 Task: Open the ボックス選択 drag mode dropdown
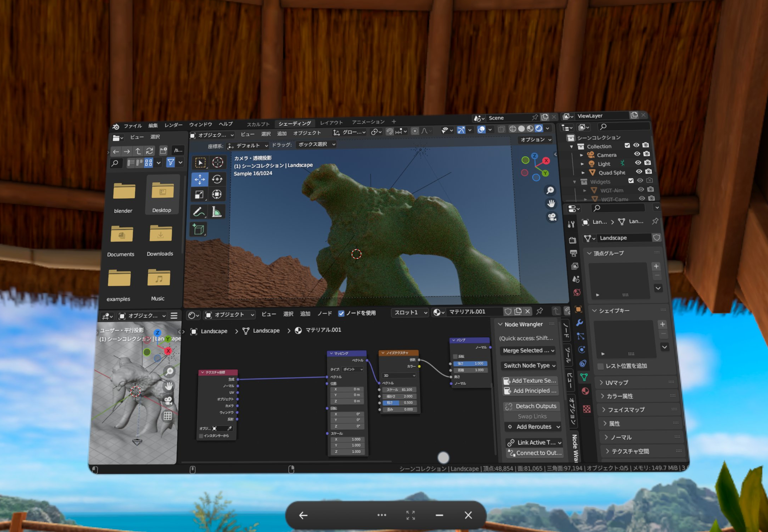[x=316, y=145]
